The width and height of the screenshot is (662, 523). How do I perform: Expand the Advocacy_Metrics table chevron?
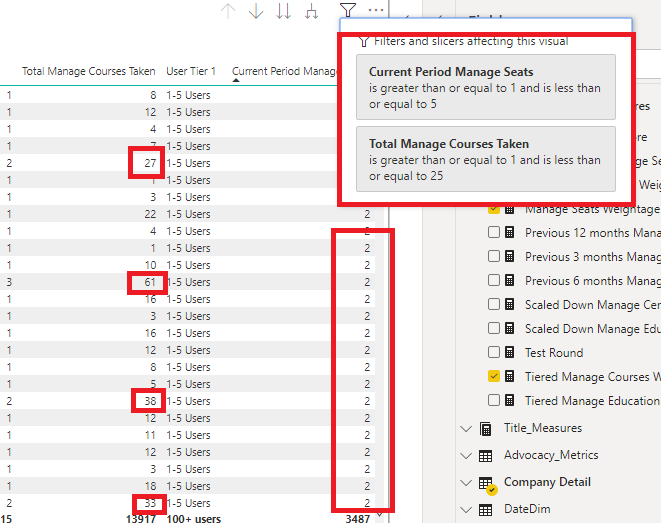pyautogui.click(x=466, y=456)
